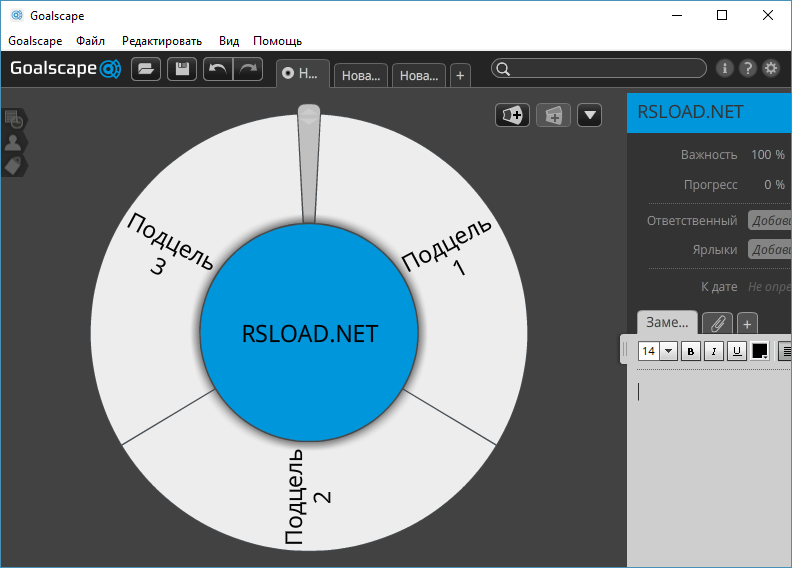Open the tags filter in left sidebar

point(14,165)
